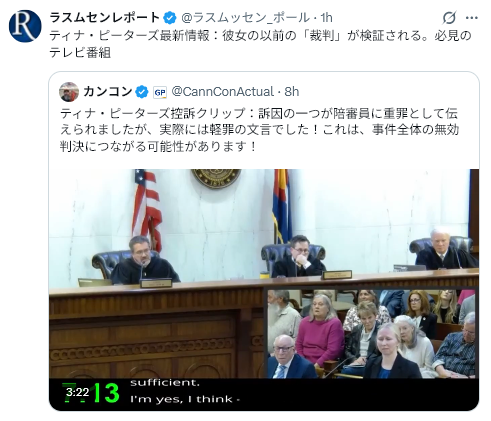Click the 1h post timestamp
This screenshot has width=491, height=421.
(327, 18)
